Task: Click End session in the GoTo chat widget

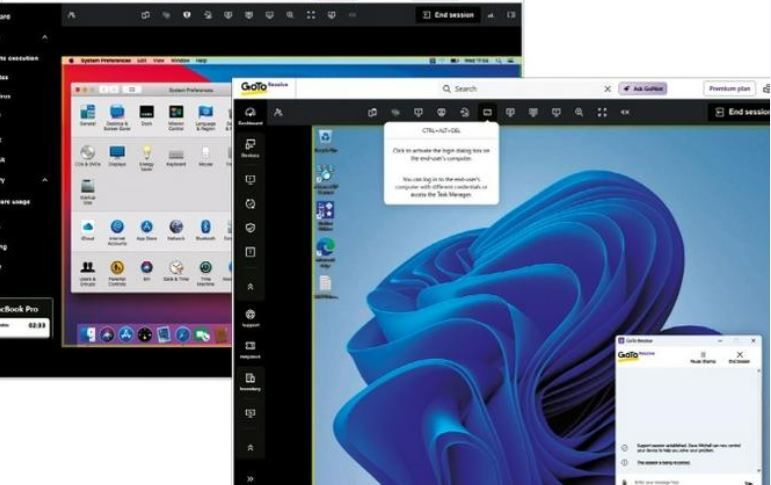Action: (739, 357)
